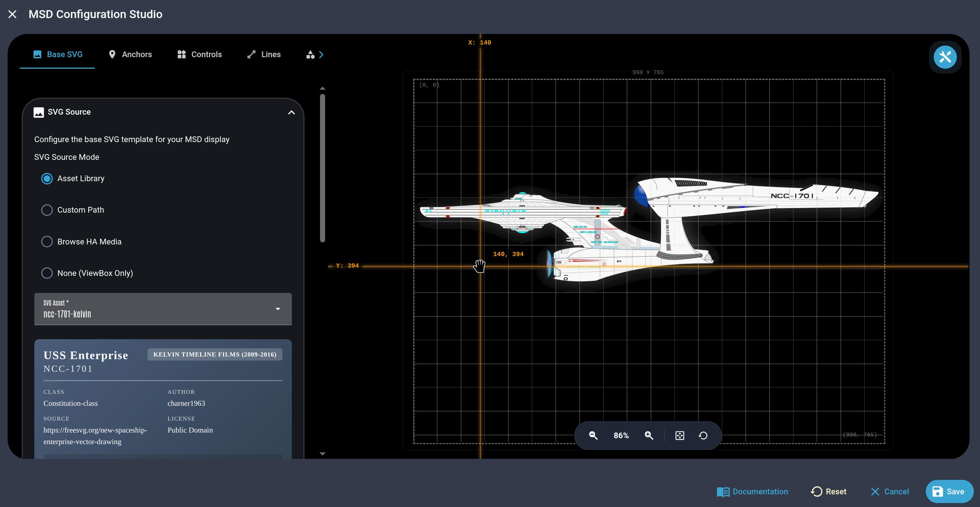The image size is (980, 507).
Task: Click the Reset circular arrow icon
Action: 817,491
